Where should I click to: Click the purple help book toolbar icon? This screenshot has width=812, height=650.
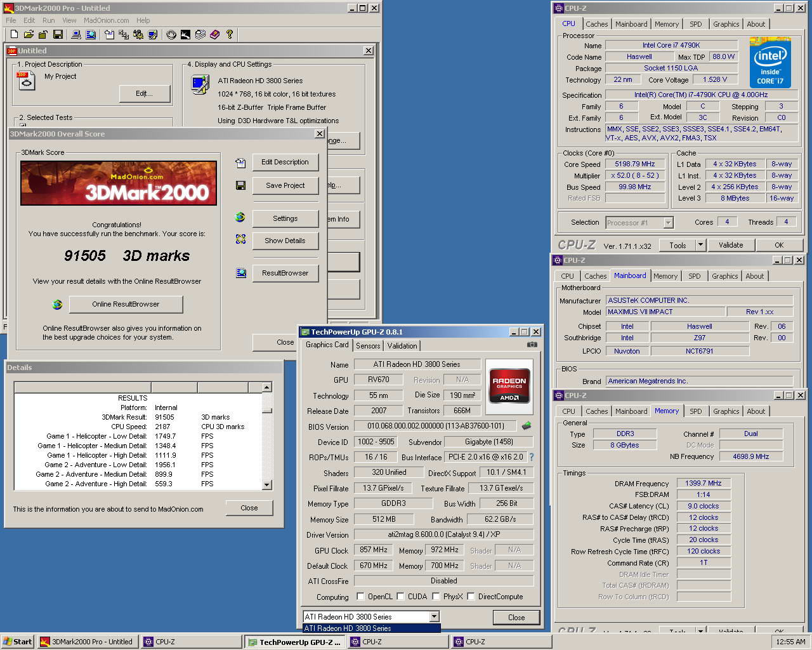point(215,34)
